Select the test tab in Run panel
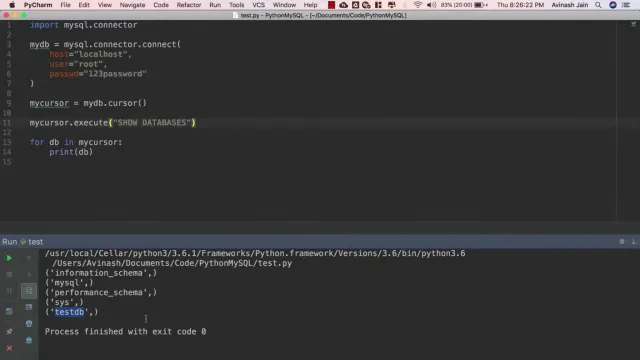Image resolution: width=640 pixels, height=360 pixels. point(31,242)
